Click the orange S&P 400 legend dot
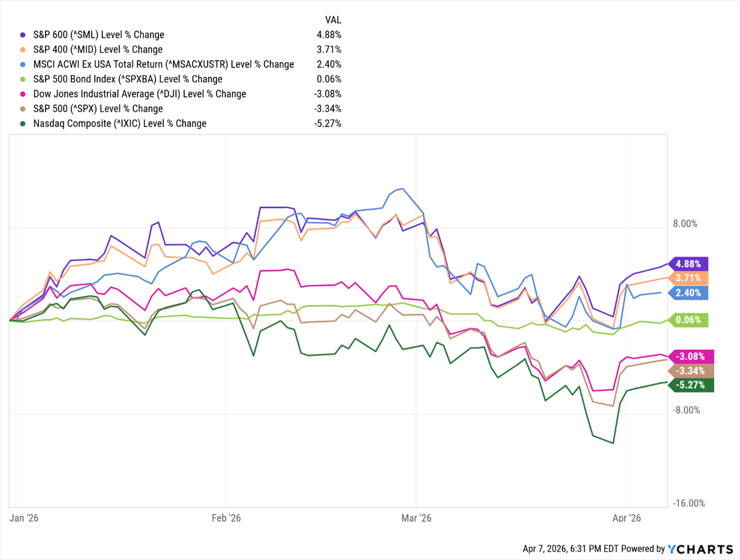 point(23,50)
